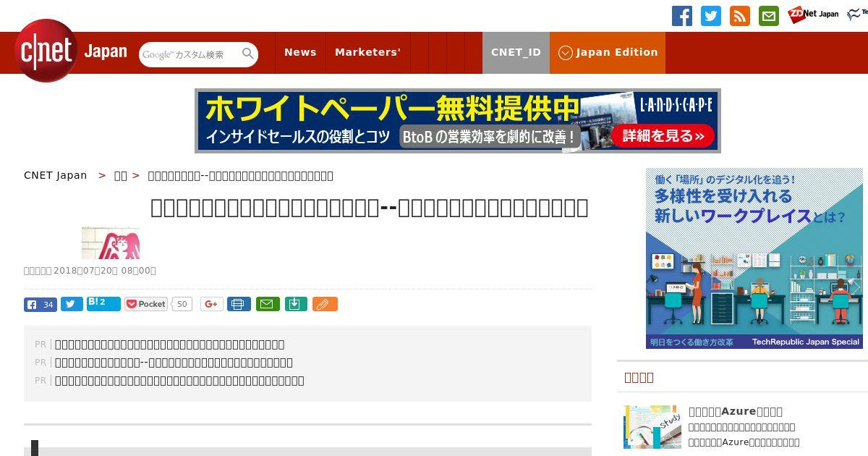Click the article author thumbnail image
Image resolution: width=868 pixels, height=456 pixels.
(x=111, y=242)
